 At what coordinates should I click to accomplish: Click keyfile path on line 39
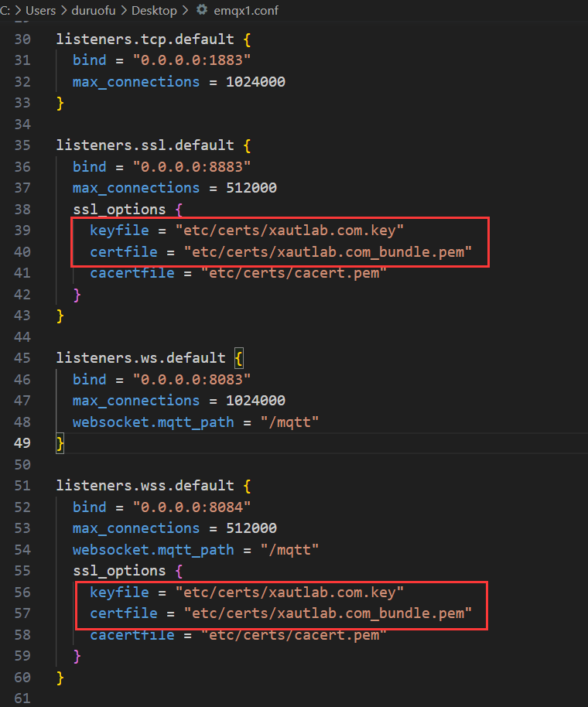(x=289, y=230)
